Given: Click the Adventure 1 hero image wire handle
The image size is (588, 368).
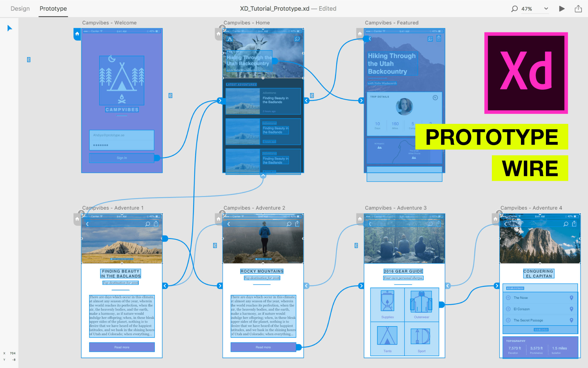Looking at the screenshot, I should point(165,238).
